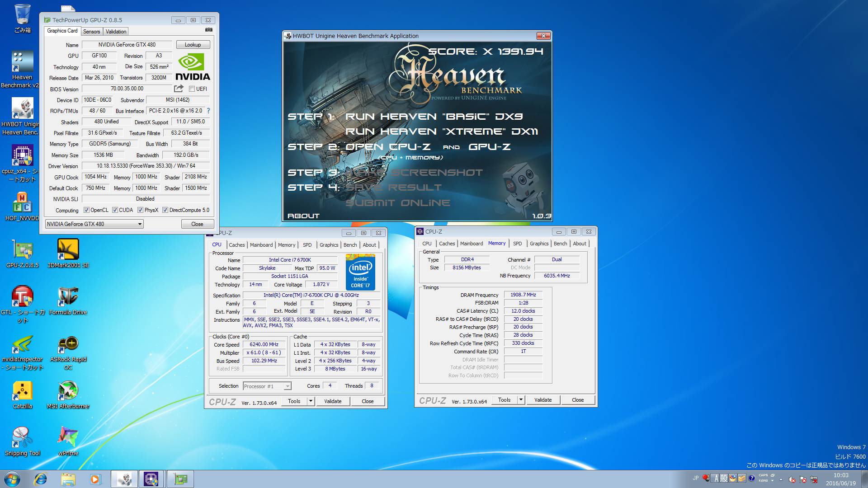This screenshot has width=868, height=488.
Task: Launch wPrime desktop icon
Action: pos(68,441)
